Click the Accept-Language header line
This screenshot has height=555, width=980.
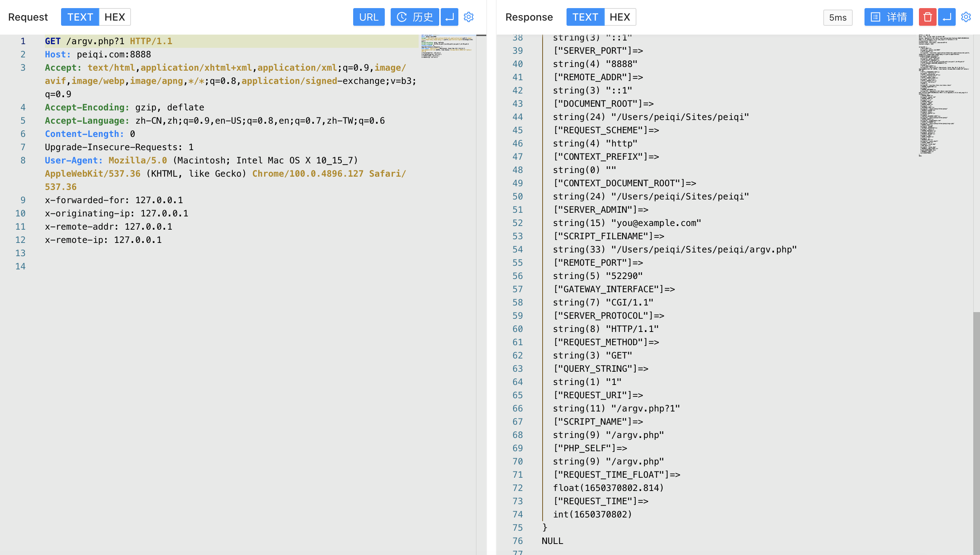click(215, 121)
